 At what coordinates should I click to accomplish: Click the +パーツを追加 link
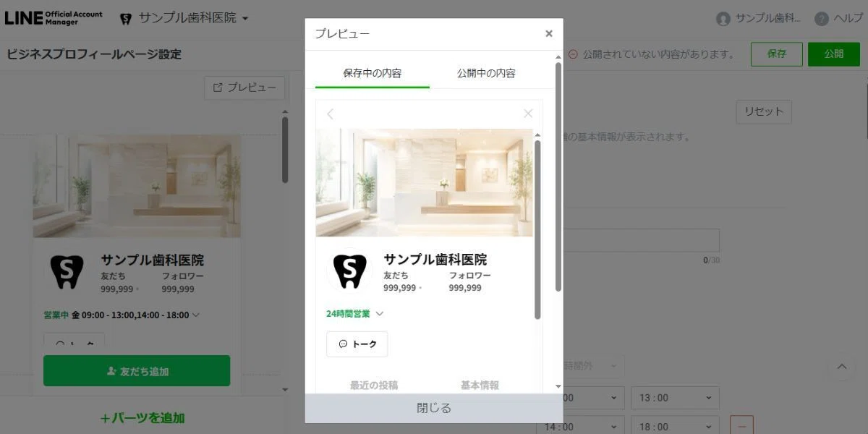[x=142, y=417]
